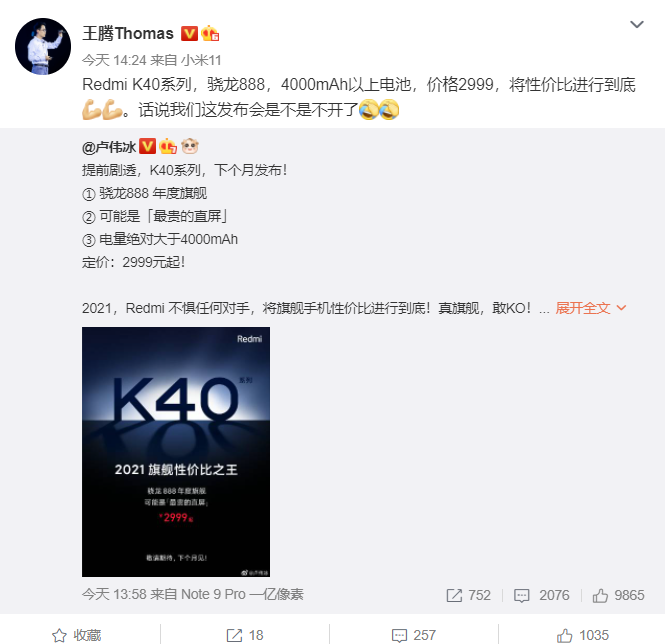665x644 pixels.
Task: Click the pig emoji badge beside 卢伟冰
Action: (190, 147)
